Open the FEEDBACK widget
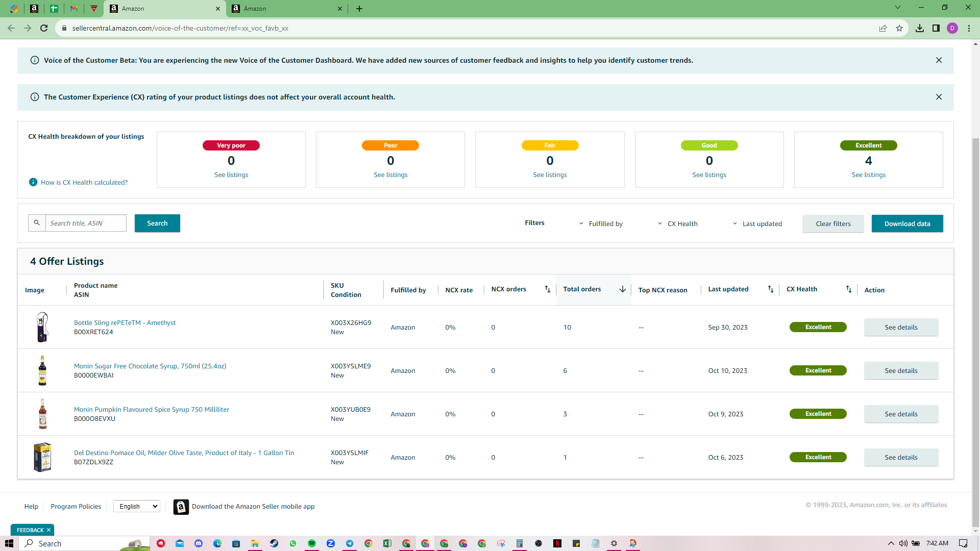The width and height of the screenshot is (980, 551). click(x=30, y=530)
